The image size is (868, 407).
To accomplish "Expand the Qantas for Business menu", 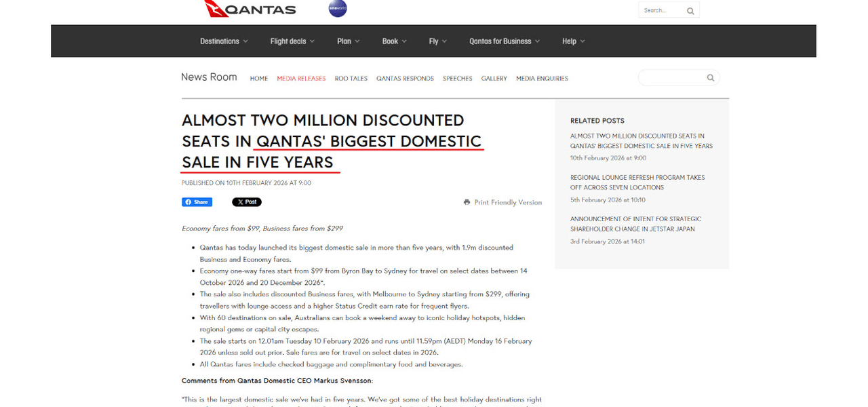I will [505, 41].
